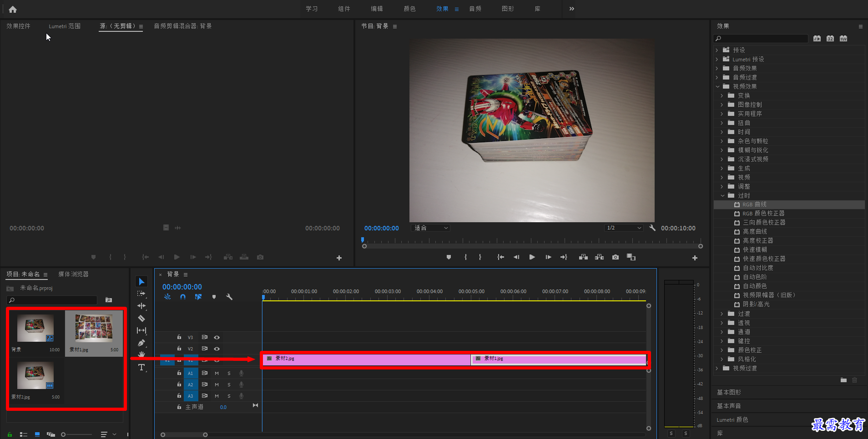This screenshot has height=439, width=868.
Task: Play the program monitor
Action: [x=532, y=257]
